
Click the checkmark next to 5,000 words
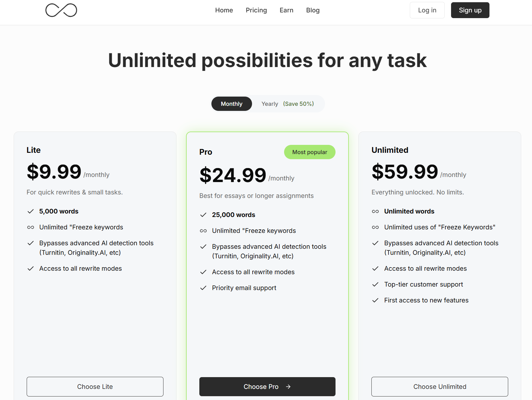pyautogui.click(x=30, y=211)
